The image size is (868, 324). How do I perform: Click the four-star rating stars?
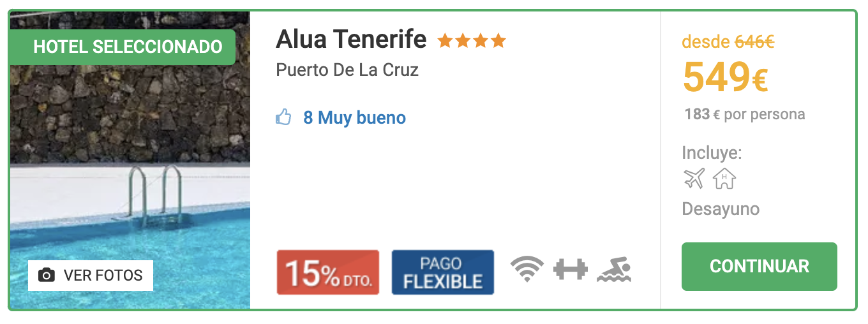[x=472, y=41]
